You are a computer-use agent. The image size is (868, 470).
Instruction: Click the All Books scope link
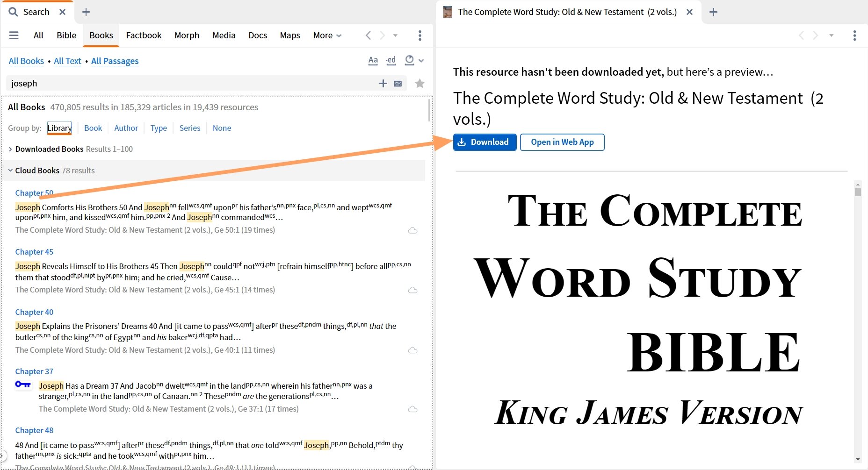26,61
